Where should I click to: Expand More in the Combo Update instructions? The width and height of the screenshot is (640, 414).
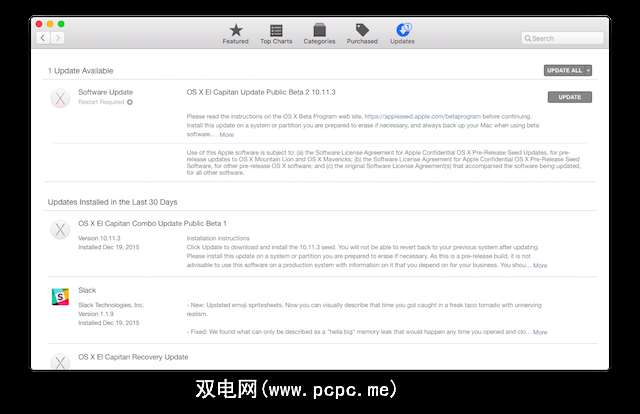(x=540, y=265)
